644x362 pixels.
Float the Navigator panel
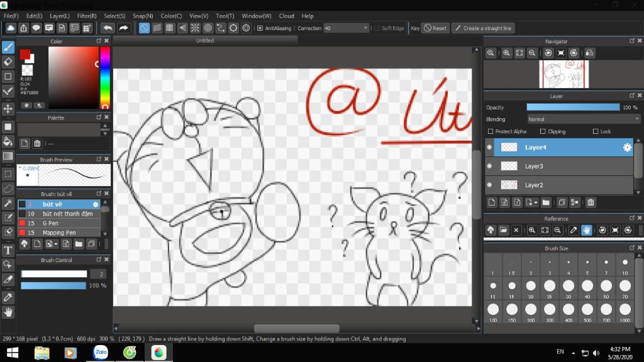point(631,41)
